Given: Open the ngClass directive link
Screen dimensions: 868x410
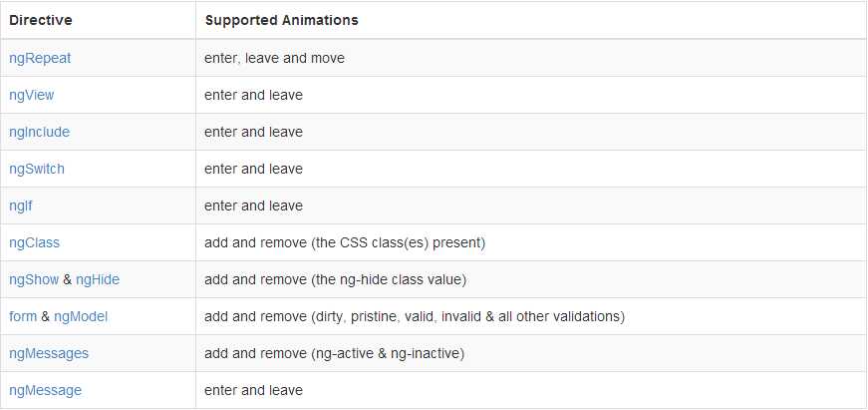Looking at the screenshot, I should click(34, 242).
